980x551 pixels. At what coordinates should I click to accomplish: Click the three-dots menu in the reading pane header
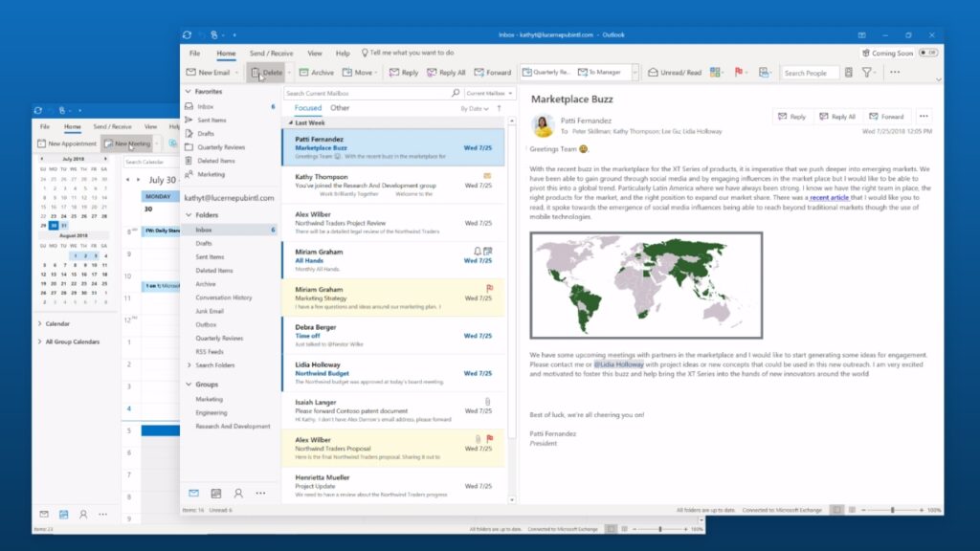pos(924,116)
